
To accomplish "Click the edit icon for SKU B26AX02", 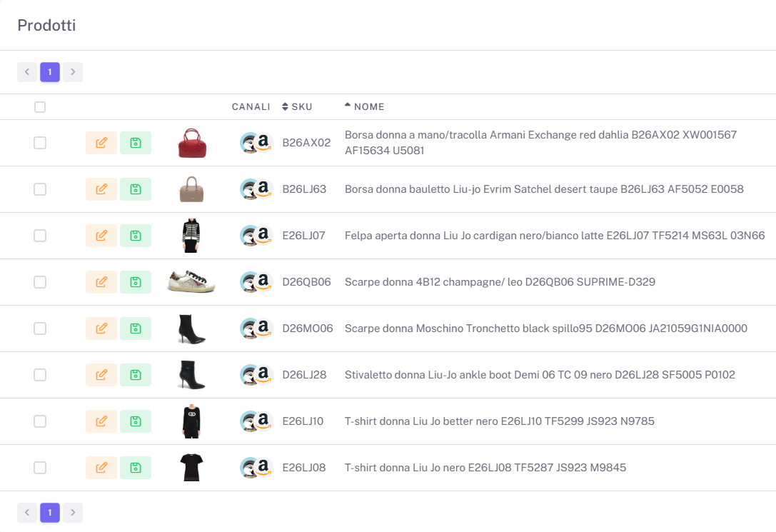I will (101, 143).
